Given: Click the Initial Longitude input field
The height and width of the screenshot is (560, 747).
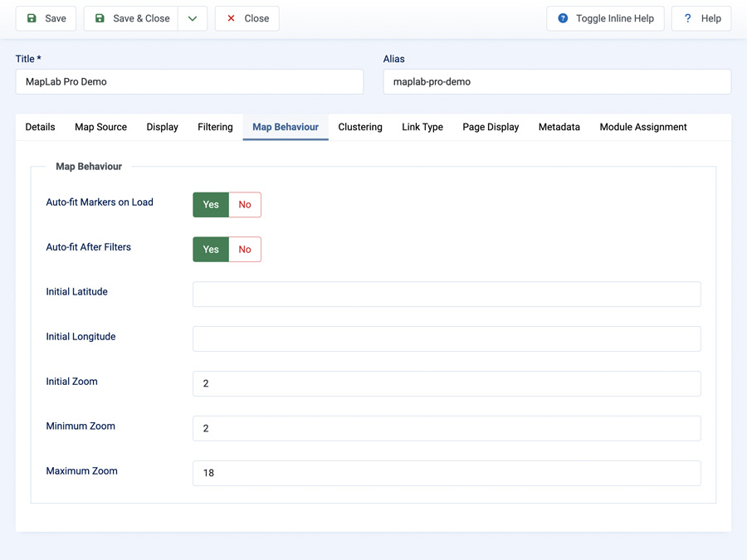Looking at the screenshot, I should pyautogui.click(x=447, y=339).
